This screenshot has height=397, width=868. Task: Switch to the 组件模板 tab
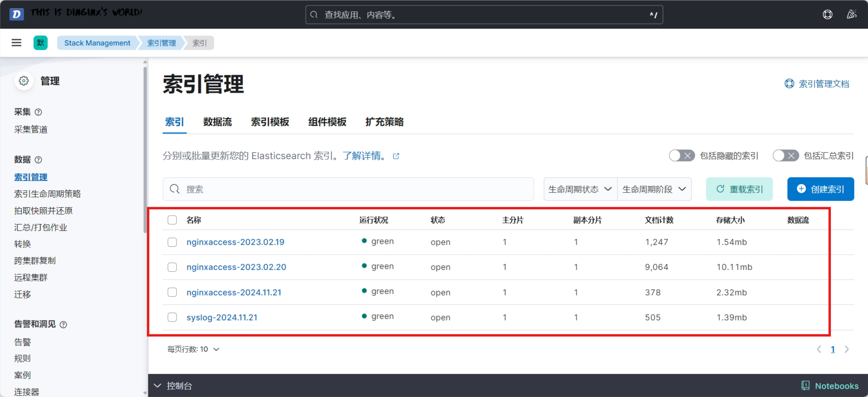pos(327,122)
